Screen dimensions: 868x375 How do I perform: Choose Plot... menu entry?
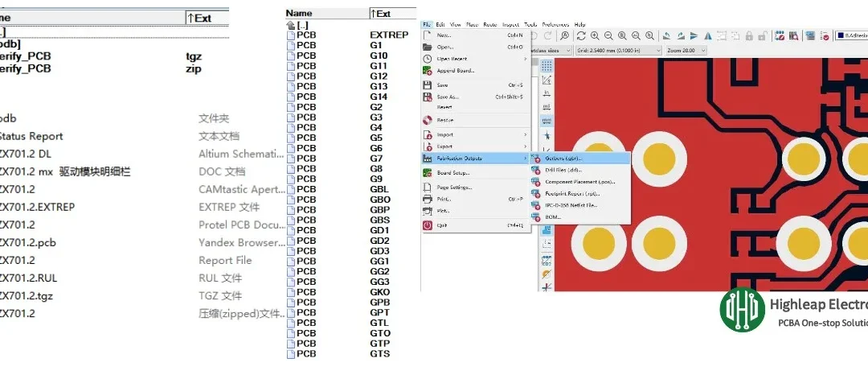[476, 211]
